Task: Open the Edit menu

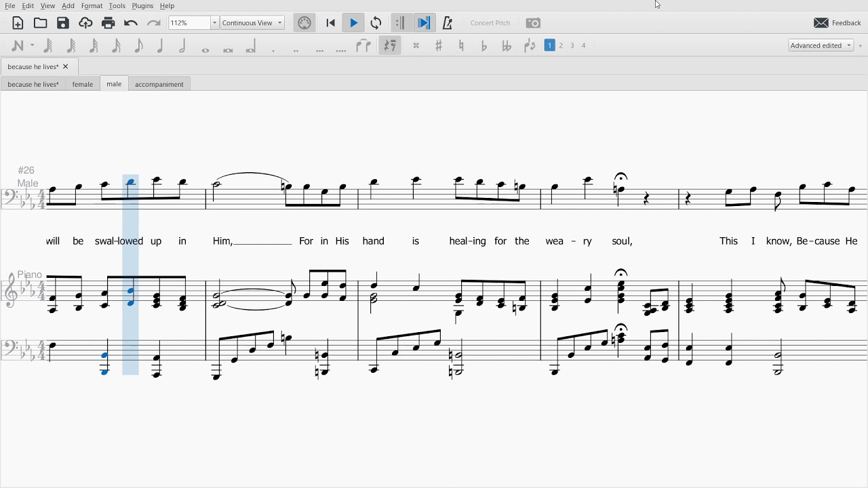Action: coord(28,5)
